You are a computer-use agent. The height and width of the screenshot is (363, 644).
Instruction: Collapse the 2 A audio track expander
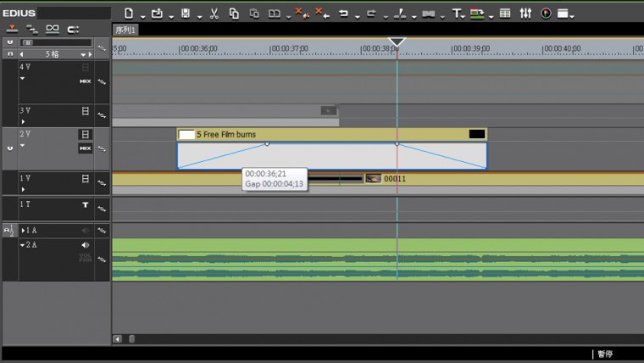(24, 245)
